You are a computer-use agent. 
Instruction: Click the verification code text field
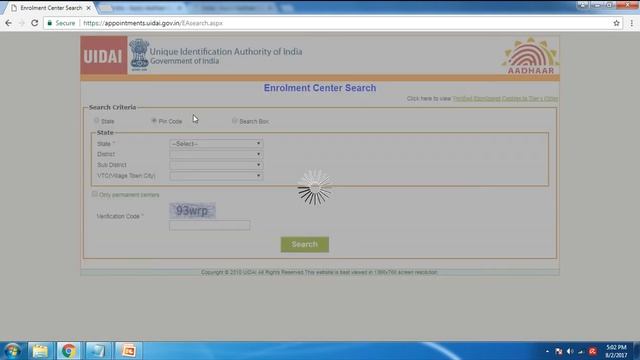pos(209,225)
